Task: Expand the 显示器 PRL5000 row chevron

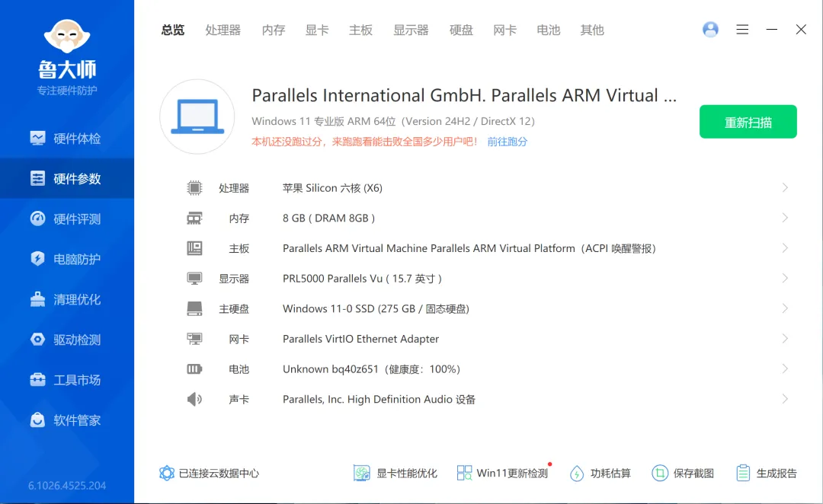Action: pos(785,279)
